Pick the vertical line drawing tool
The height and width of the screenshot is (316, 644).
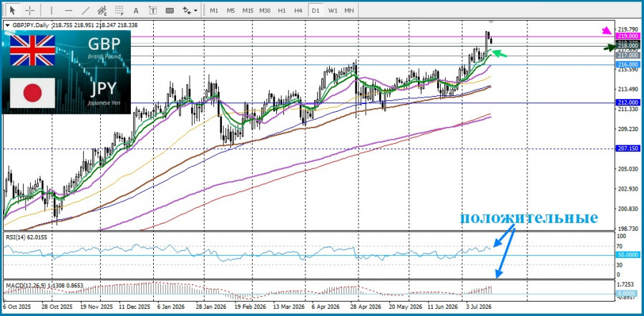coord(52,10)
